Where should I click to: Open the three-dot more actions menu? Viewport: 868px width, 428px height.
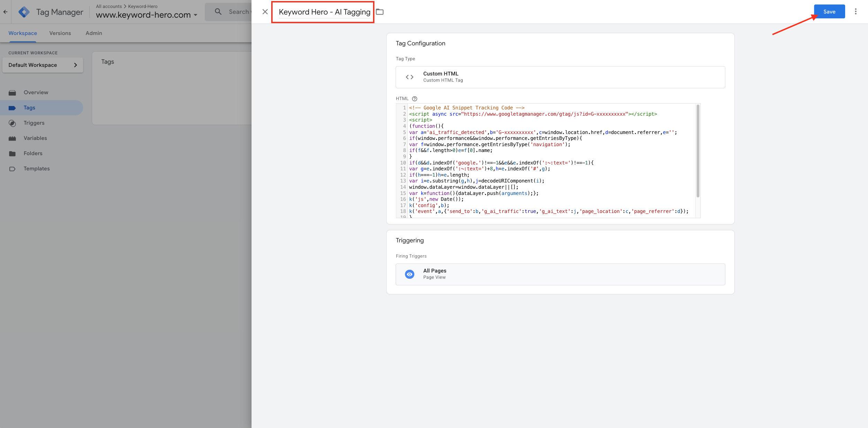(856, 11)
